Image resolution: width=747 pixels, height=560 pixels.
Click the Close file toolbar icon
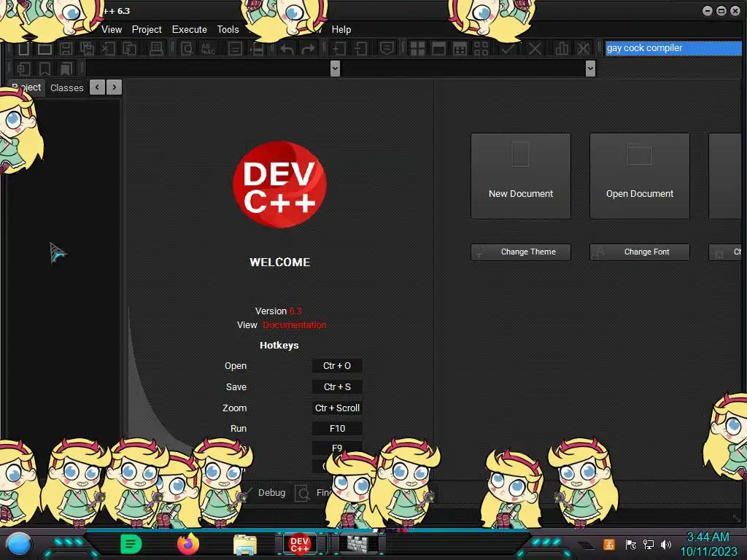click(x=108, y=49)
